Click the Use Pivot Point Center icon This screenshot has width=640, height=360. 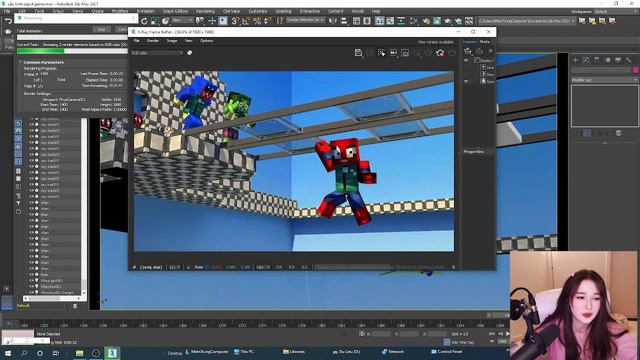point(200,20)
